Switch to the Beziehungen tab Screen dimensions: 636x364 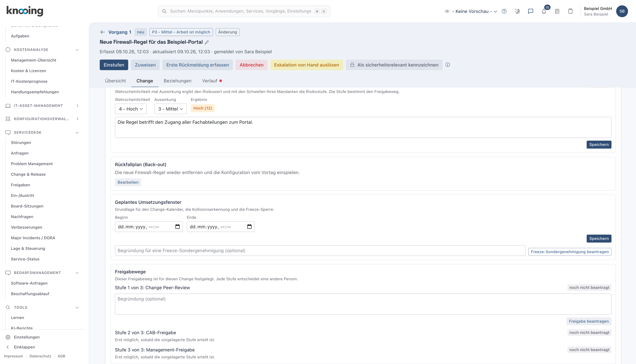pyautogui.click(x=177, y=81)
